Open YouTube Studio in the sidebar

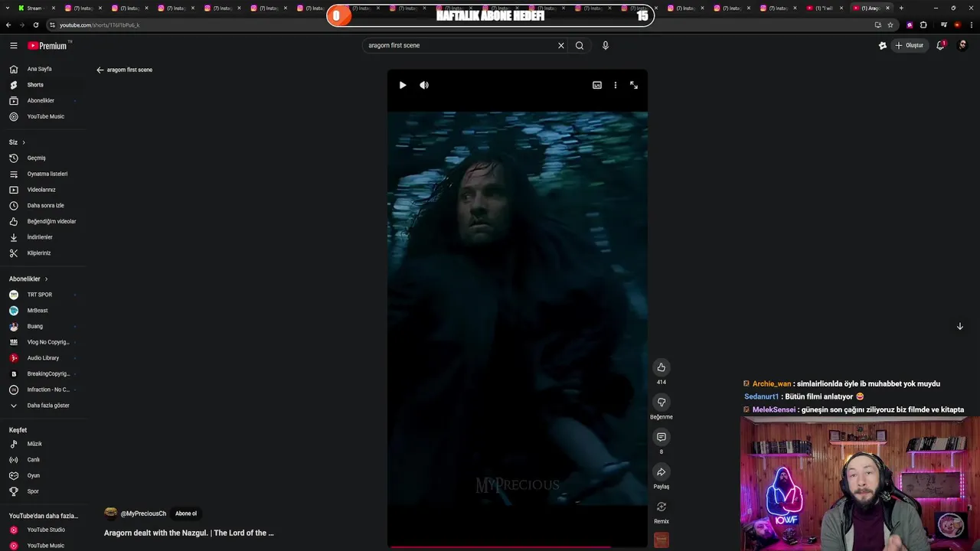[x=41, y=530]
